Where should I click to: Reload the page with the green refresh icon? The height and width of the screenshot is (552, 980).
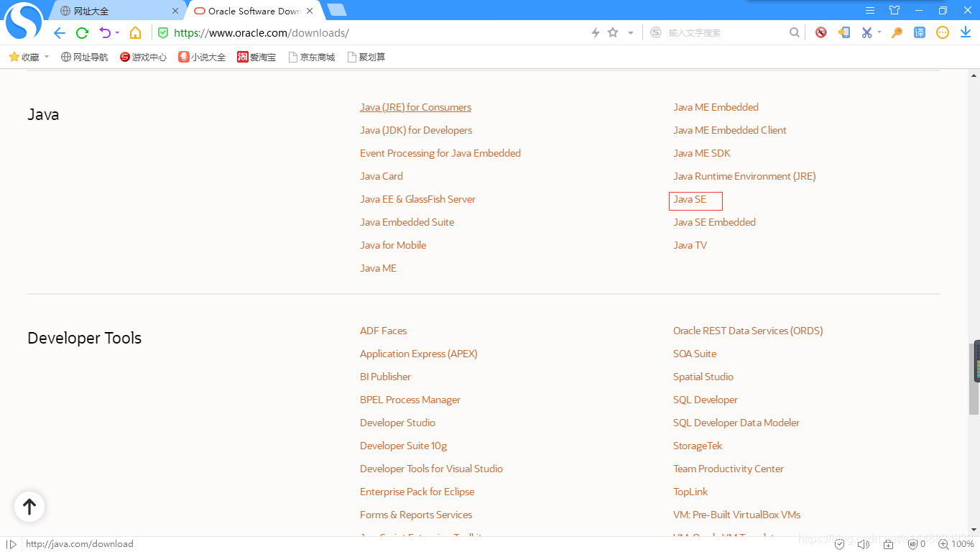point(83,33)
